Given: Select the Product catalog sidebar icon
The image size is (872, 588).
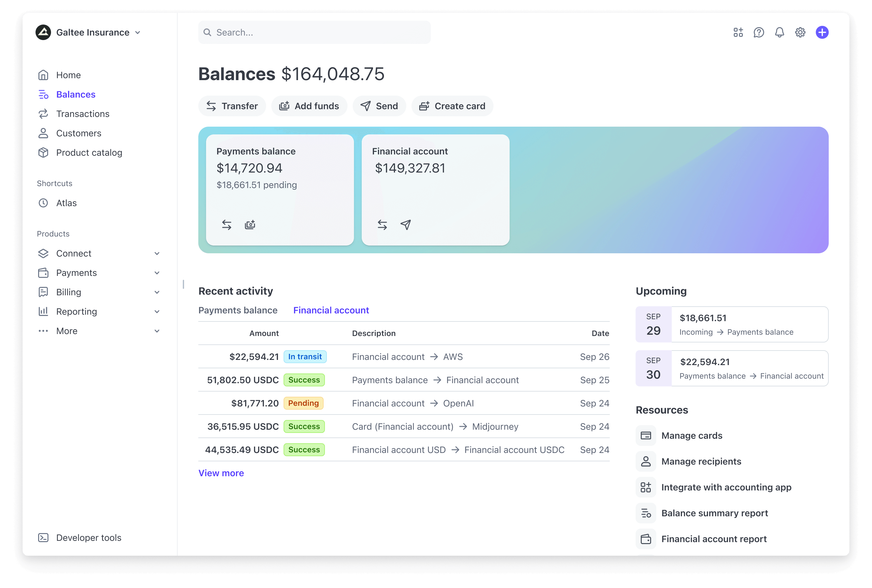Looking at the screenshot, I should (x=43, y=152).
